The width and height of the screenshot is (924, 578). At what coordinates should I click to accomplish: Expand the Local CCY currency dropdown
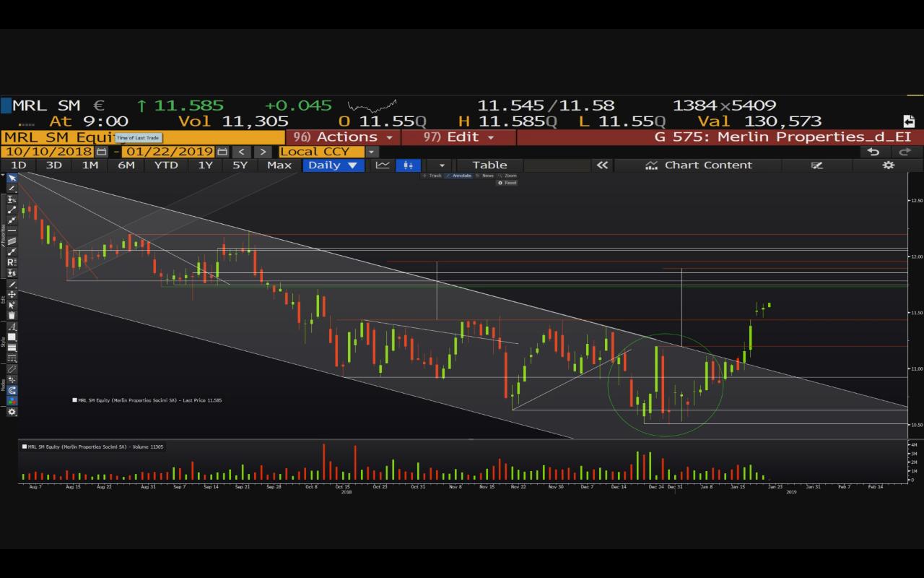(372, 152)
